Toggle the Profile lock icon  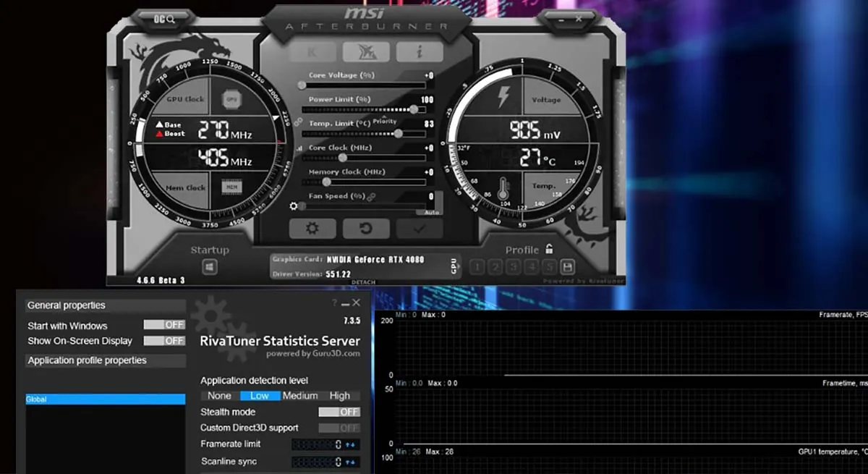coord(550,250)
